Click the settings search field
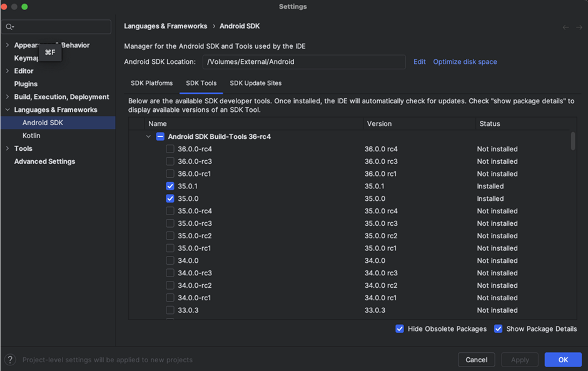 pos(56,27)
